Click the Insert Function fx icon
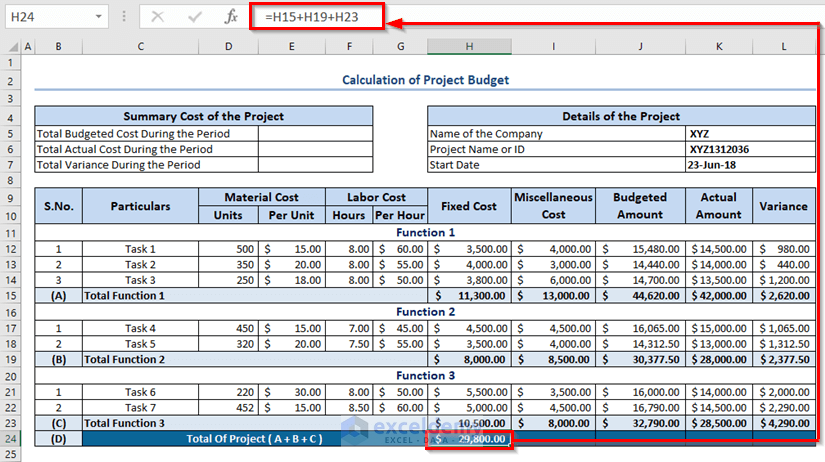Viewport: 825px width, 462px height. [x=230, y=17]
